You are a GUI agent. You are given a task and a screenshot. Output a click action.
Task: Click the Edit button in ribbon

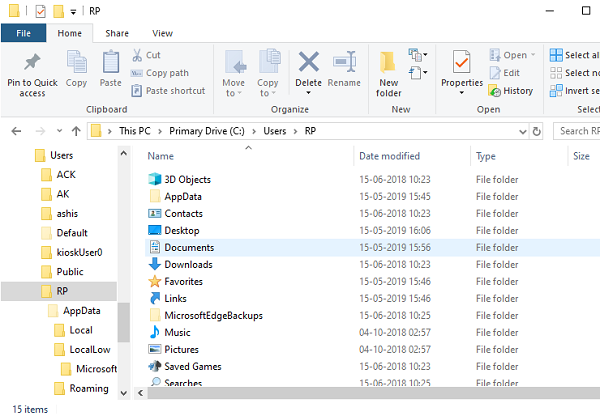pyautogui.click(x=504, y=73)
